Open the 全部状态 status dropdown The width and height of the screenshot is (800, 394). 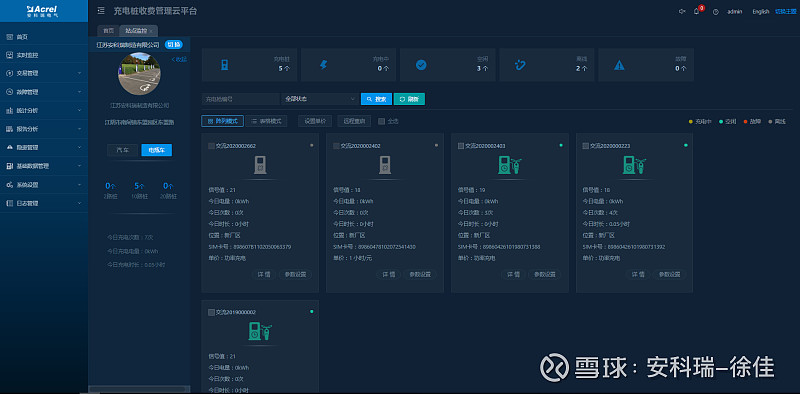pos(320,99)
